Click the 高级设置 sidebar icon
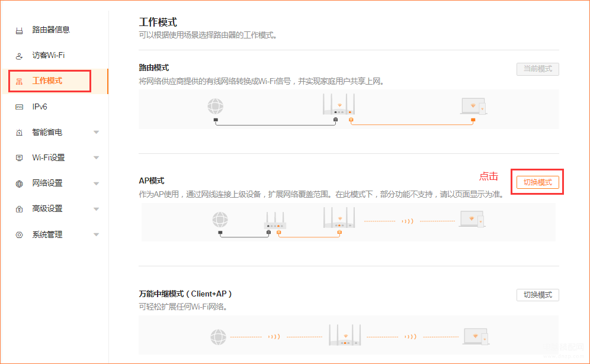Viewport: 590px width, 364px height. coord(19,209)
